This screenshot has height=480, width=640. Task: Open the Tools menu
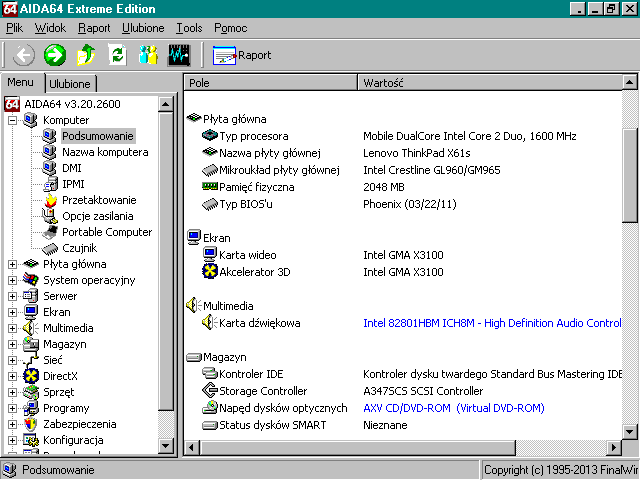coord(189,28)
